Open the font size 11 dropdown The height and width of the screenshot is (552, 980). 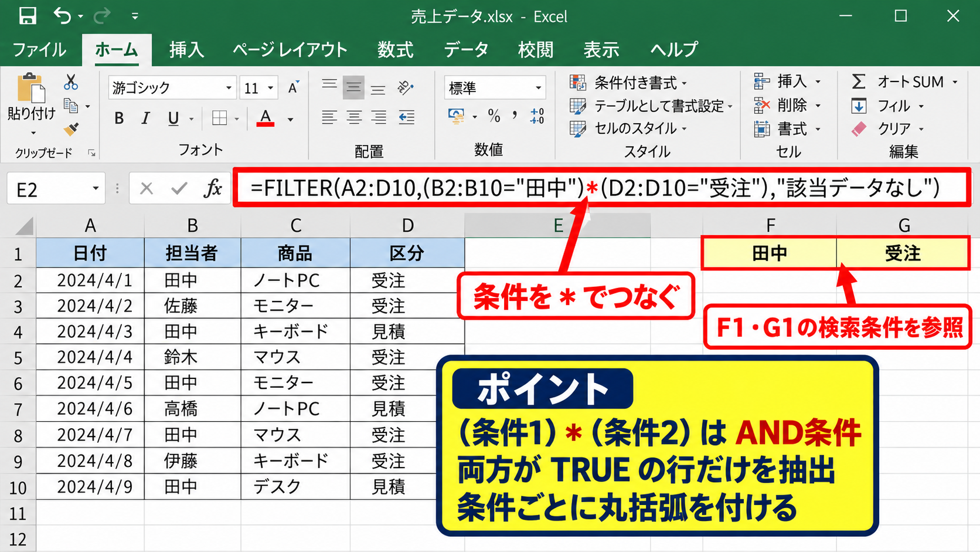tap(271, 88)
